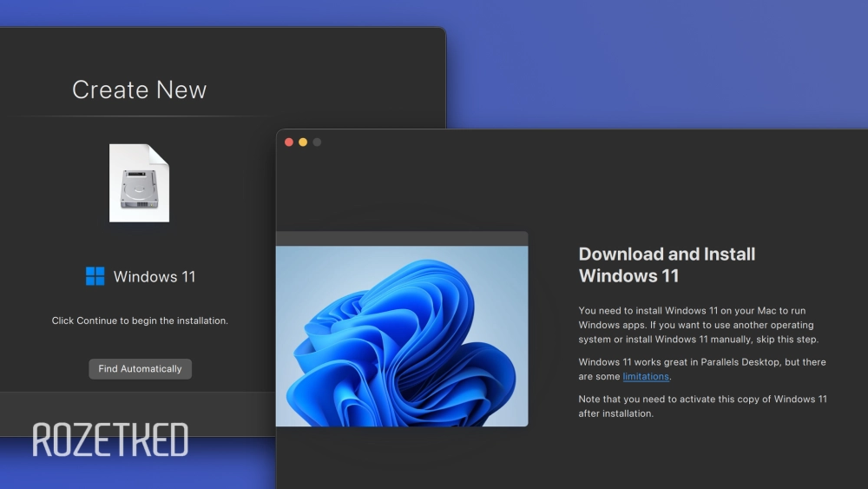
Task: Click the gray zoom window button
Action: [x=317, y=142]
